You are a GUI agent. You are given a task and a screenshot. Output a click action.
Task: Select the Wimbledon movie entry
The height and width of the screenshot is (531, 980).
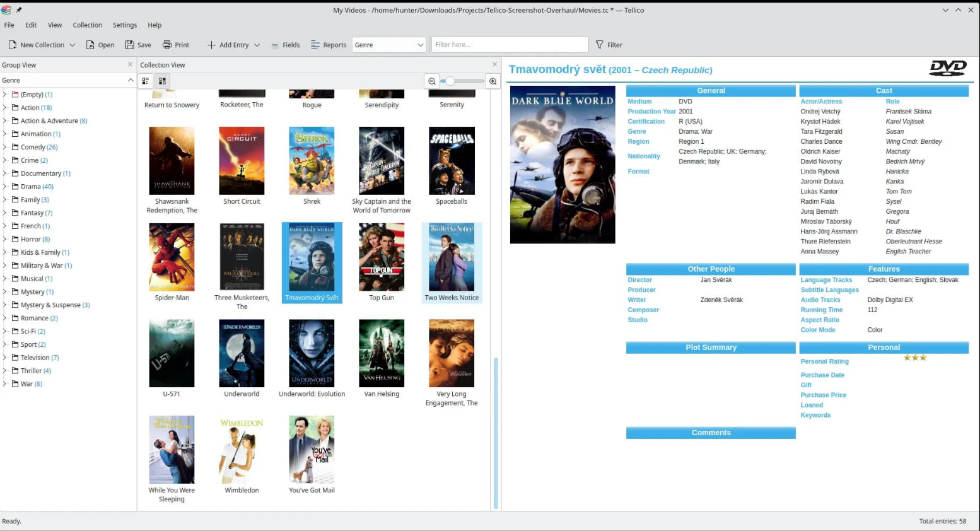tap(242, 455)
